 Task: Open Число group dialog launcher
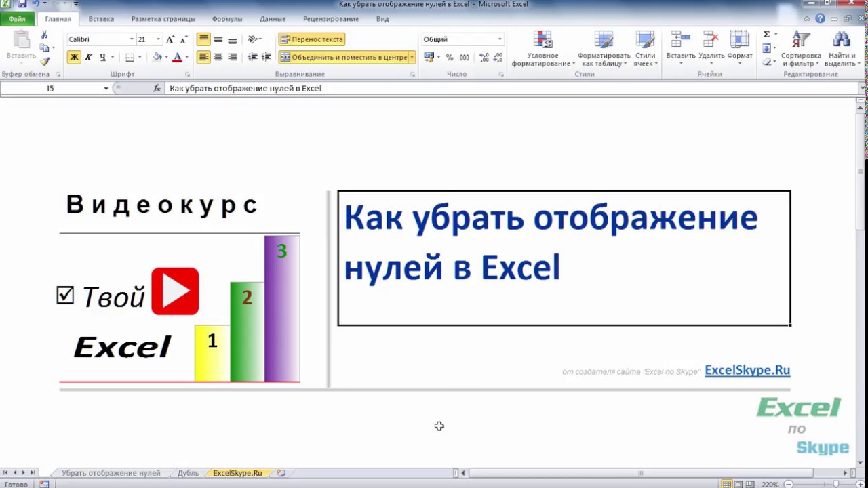coord(502,74)
